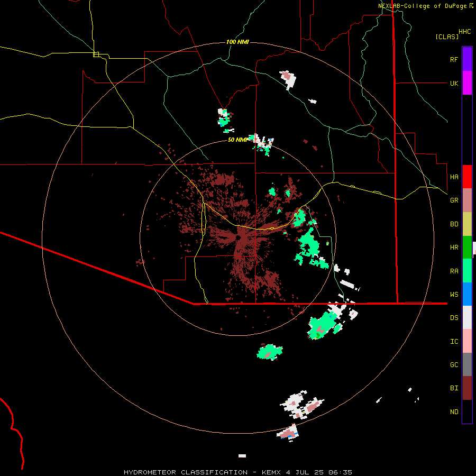Pick the white DS legend swatch
This screenshot has width=476, height=476.
click(467, 317)
